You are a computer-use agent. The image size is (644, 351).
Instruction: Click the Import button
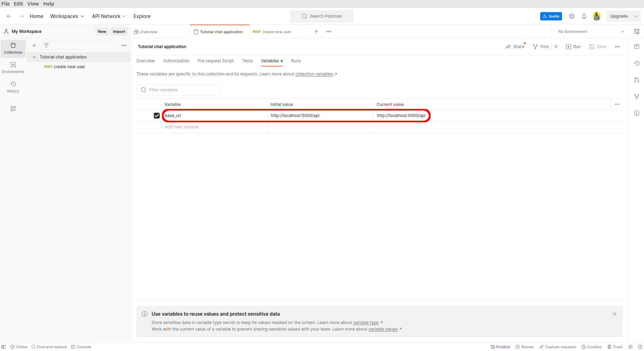(119, 31)
